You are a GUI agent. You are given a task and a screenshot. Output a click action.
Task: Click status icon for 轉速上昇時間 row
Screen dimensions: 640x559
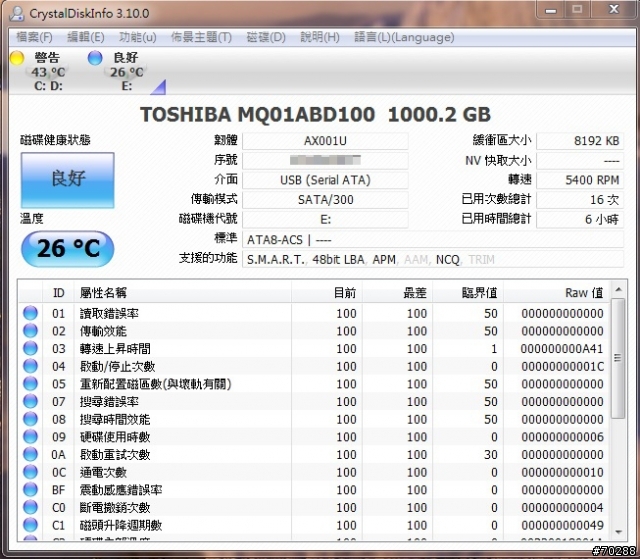[30, 348]
